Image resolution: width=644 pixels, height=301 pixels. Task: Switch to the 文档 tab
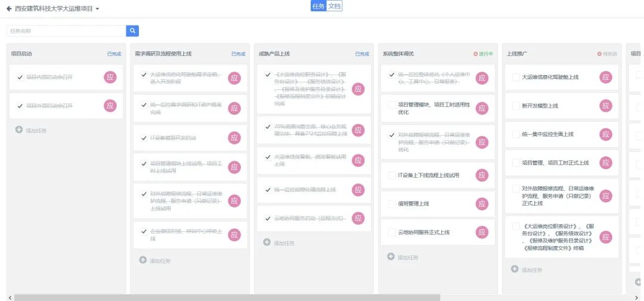pyautogui.click(x=335, y=6)
